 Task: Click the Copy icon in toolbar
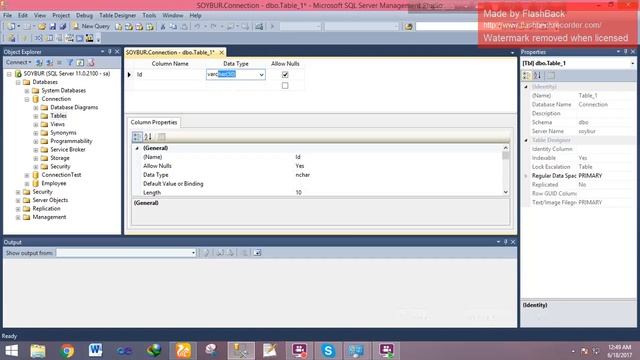[173, 27]
